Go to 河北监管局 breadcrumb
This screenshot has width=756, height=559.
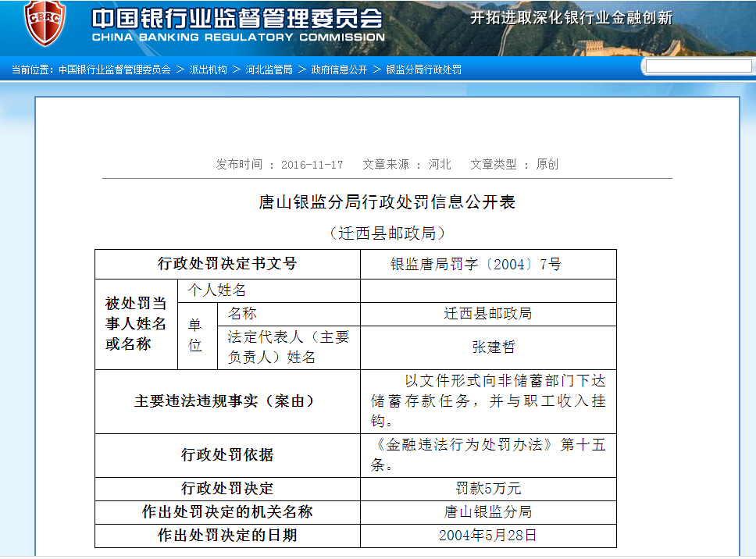[x=269, y=70]
